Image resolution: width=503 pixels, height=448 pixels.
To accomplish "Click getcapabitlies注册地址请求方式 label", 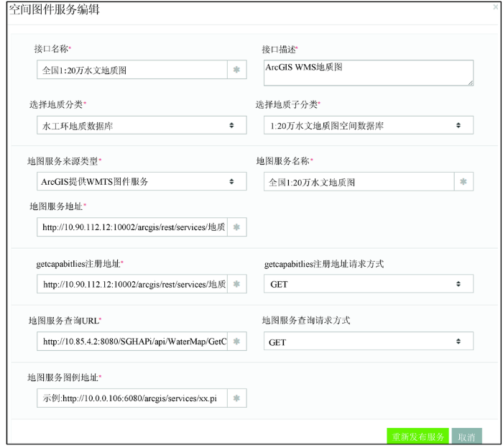I will tap(324, 264).
